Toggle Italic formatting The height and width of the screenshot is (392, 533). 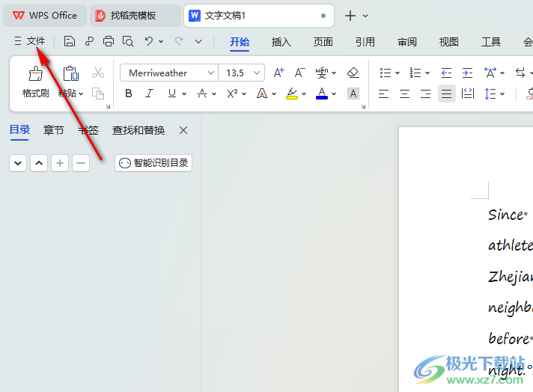[x=149, y=94]
